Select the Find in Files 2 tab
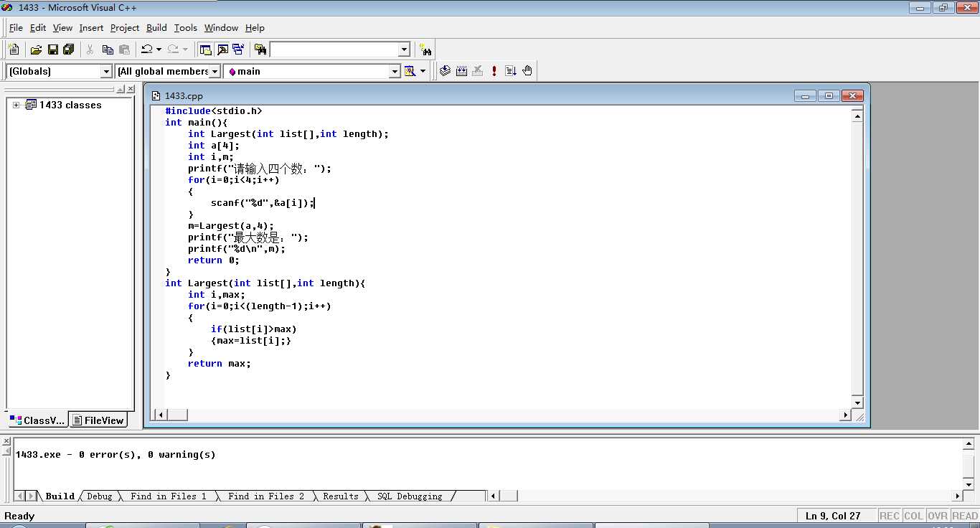Image resolution: width=980 pixels, height=528 pixels. (265, 496)
